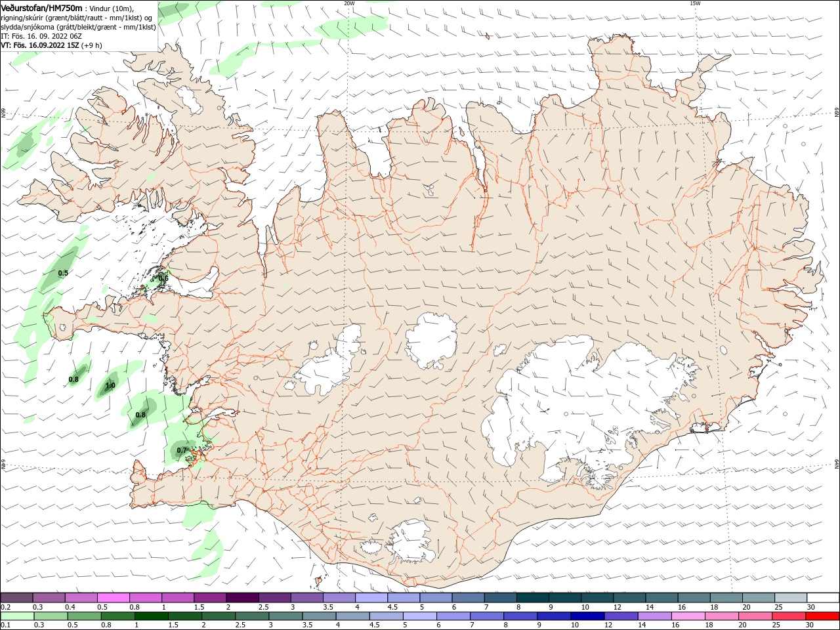Click the 1.5 label under the top scale

[199, 607]
